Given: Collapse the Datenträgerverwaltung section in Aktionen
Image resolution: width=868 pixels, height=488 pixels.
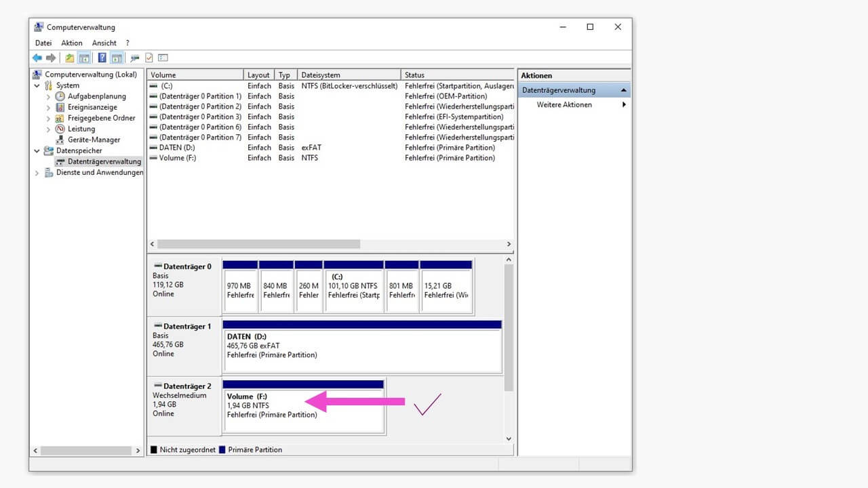Looking at the screenshot, I should [x=623, y=90].
